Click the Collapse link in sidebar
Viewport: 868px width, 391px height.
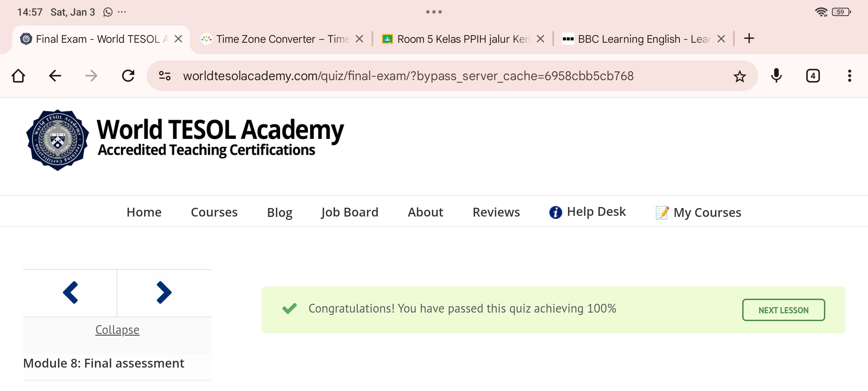[x=117, y=330]
